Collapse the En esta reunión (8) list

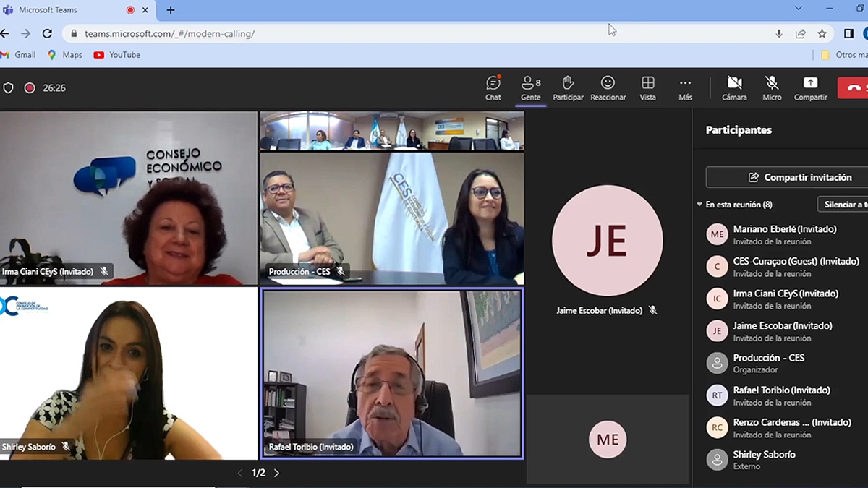coord(699,205)
